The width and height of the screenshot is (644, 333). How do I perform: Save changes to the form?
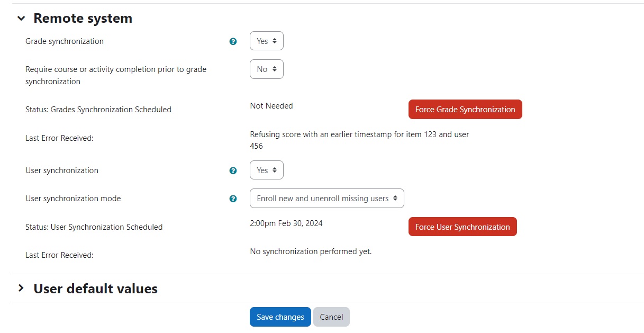point(280,317)
